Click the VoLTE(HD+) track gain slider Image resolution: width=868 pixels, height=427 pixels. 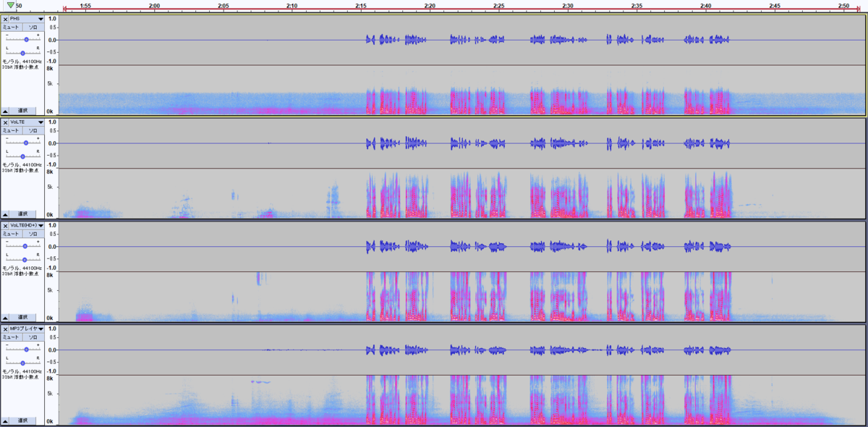tap(22, 246)
